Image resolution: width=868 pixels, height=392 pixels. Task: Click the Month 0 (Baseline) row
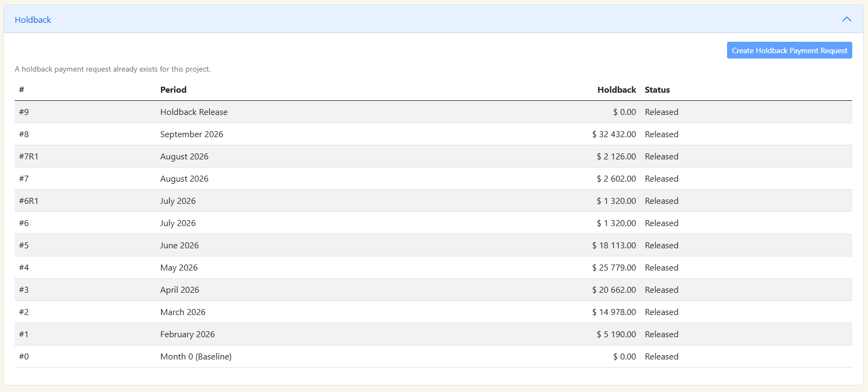click(196, 357)
